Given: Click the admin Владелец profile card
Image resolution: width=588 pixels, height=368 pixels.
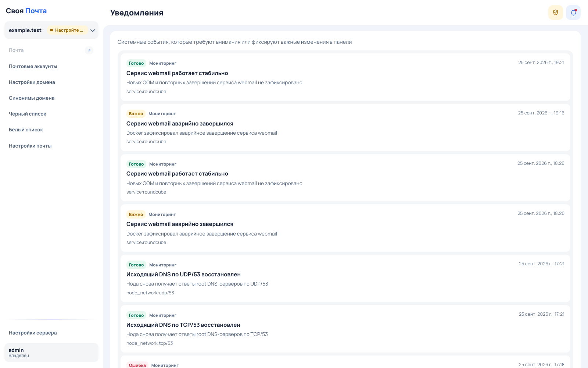Looking at the screenshot, I should 51,353.
